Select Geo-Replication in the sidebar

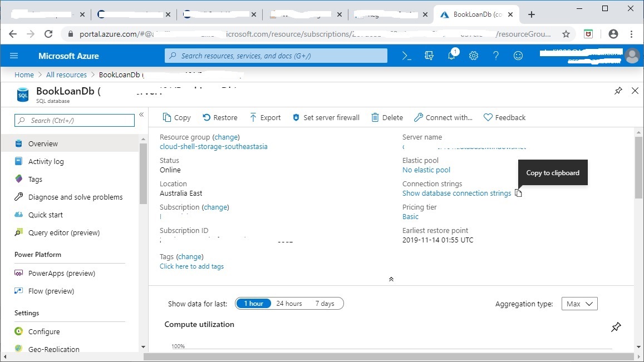pyautogui.click(x=53, y=349)
